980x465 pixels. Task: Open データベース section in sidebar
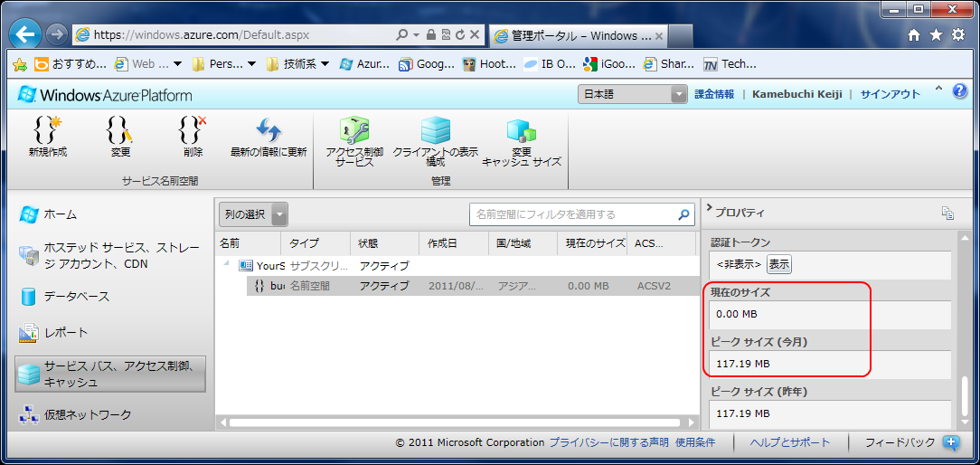point(64,296)
